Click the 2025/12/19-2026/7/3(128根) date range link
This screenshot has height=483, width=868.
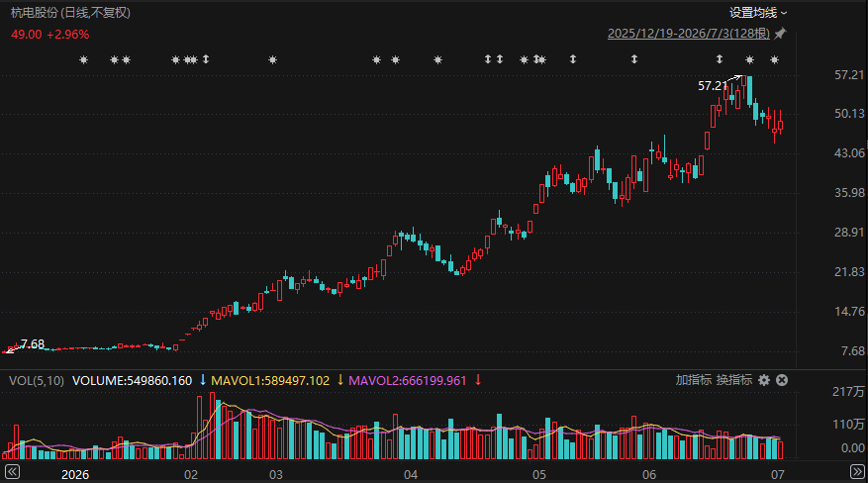(x=689, y=34)
